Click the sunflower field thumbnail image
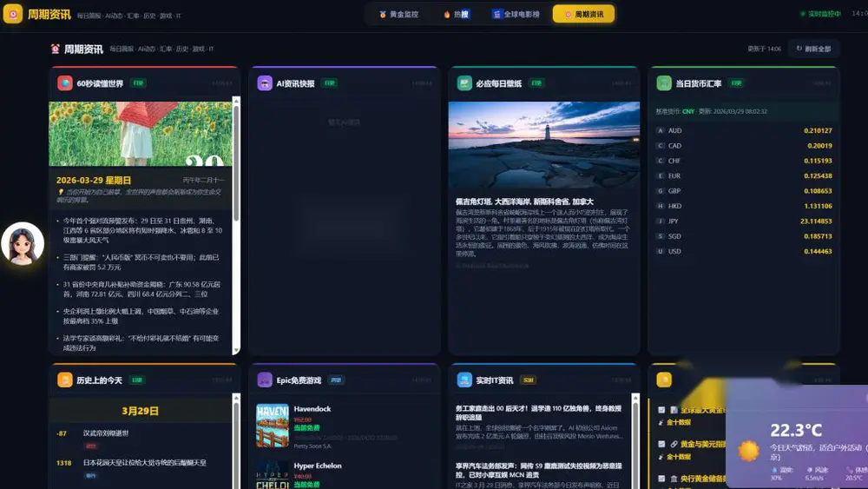This screenshot has height=489, width=868. (x=141, y=134)
